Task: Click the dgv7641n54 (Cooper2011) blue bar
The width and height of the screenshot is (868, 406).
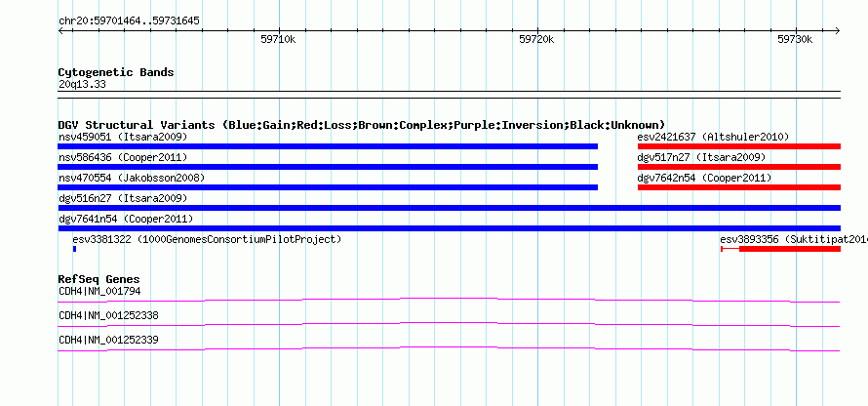Action: pos(449,228)
